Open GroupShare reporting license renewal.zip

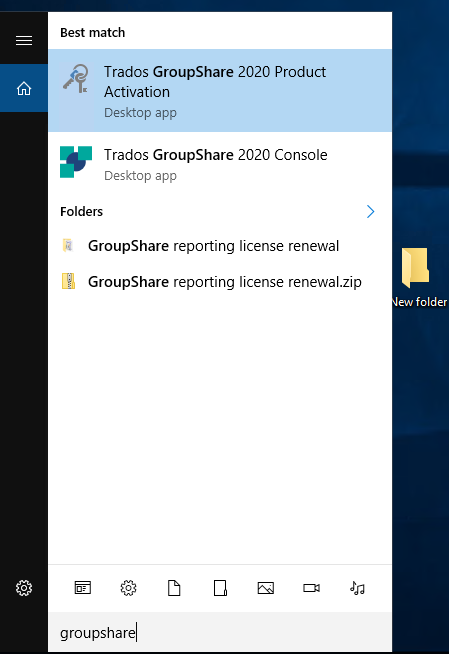[x=220, y=282]
